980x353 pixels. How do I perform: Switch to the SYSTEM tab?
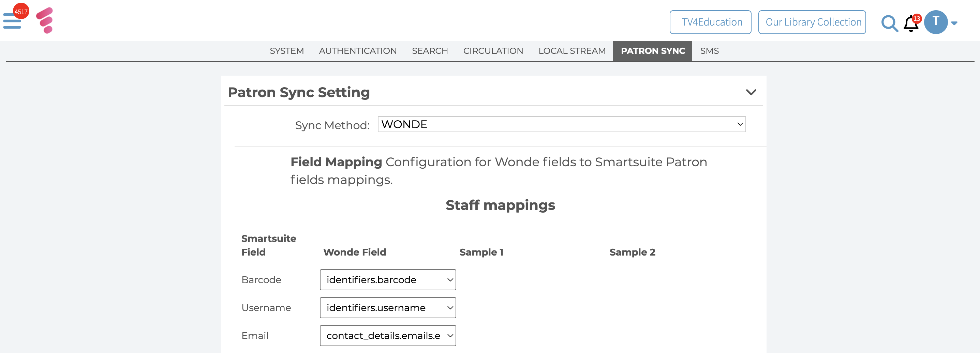pos(286,51)
